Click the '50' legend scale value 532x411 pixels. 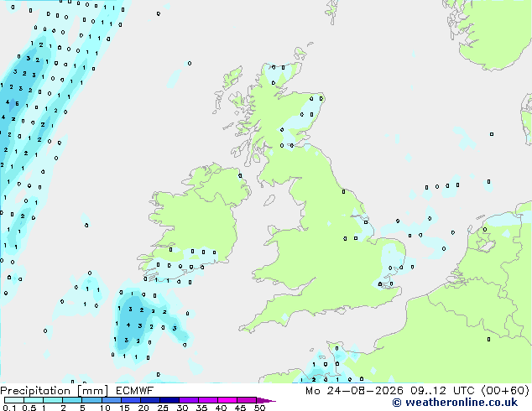[x=259, y=408]
